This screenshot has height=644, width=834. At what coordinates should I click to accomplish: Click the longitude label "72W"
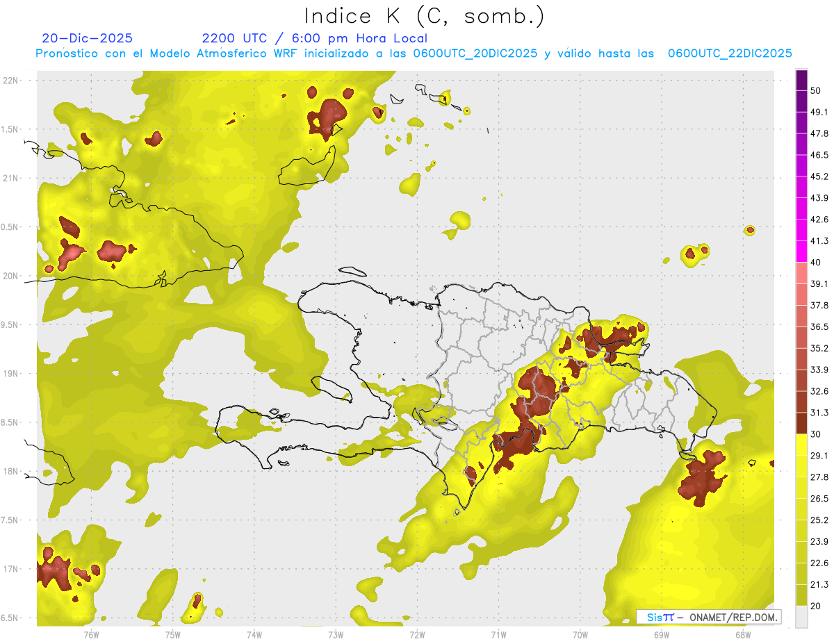[417, 635]
